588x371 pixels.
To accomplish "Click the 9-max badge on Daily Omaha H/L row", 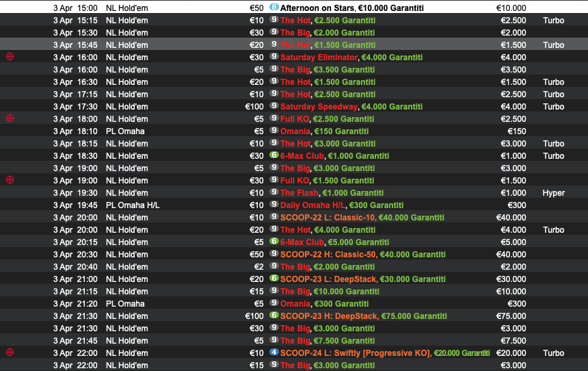I will coord(274,204).
